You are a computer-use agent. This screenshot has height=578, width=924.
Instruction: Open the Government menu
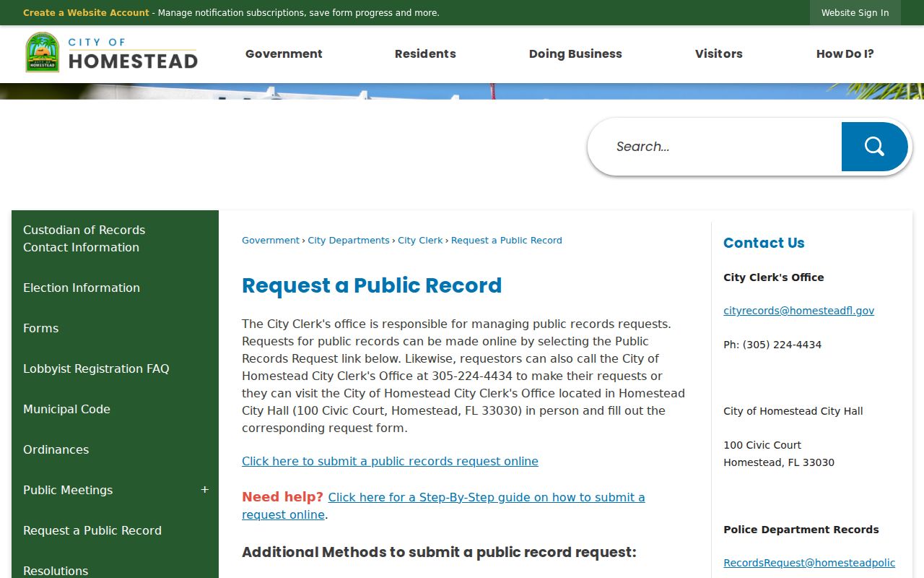pos(284,53)
